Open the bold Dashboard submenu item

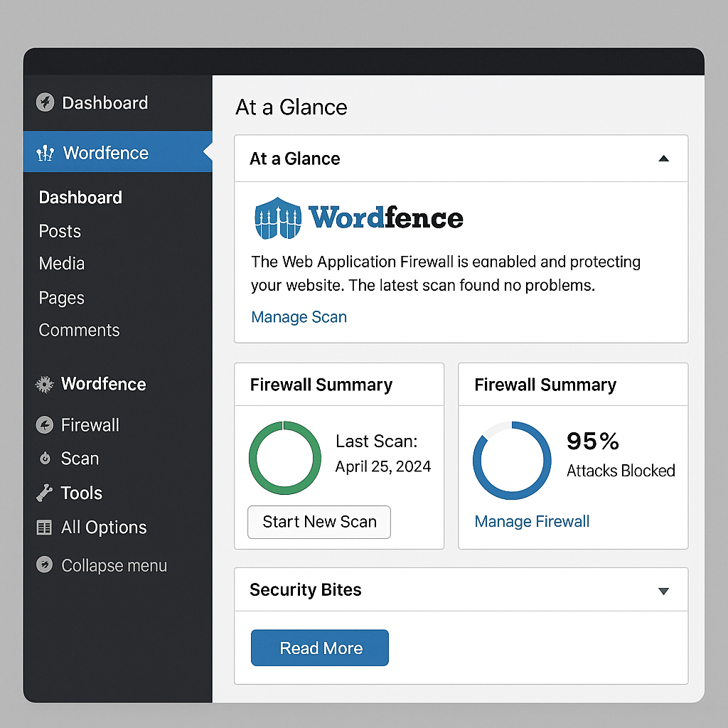pyautogui.click(x=80, y=198)
